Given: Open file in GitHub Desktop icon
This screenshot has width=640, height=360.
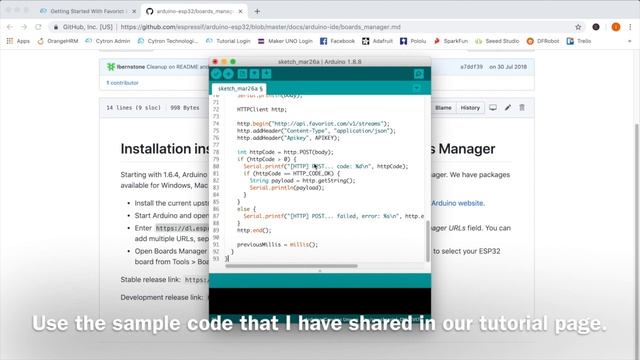Looking at the screenshot, I should tap(493, 108).
